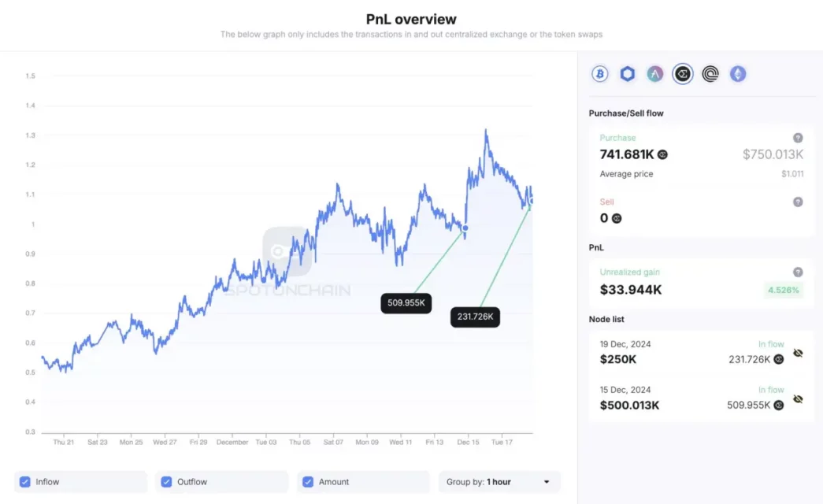This screenshot has width=823, height=504.
Task: Toggle the Outflow checkbox
Action: [x=166, y=482]
